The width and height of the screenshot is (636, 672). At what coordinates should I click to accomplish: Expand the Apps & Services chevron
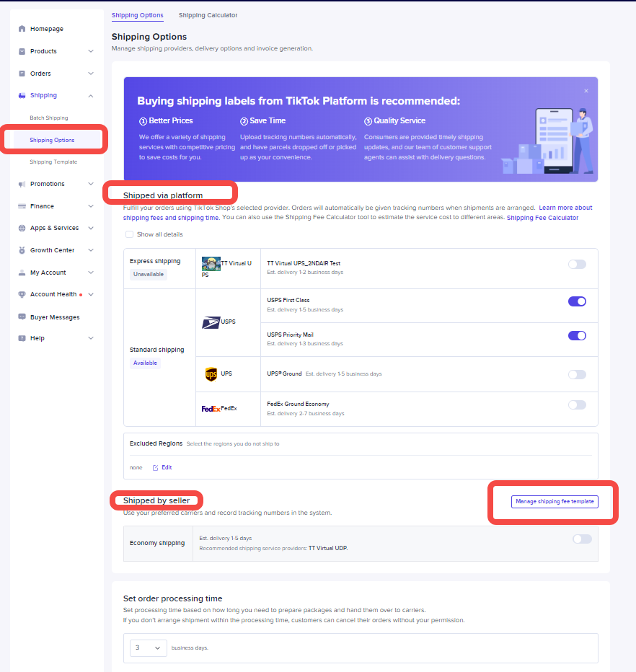coord(91,228)
